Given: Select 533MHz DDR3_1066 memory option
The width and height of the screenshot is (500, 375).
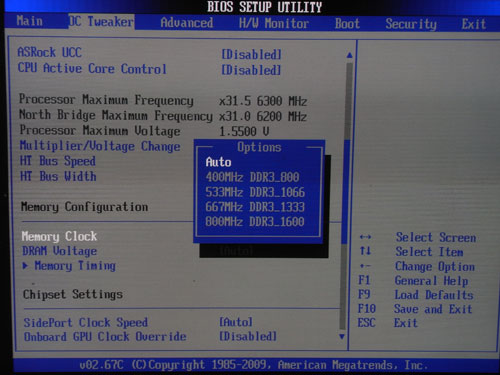Looking at the screenshot, I should point(255,192).
